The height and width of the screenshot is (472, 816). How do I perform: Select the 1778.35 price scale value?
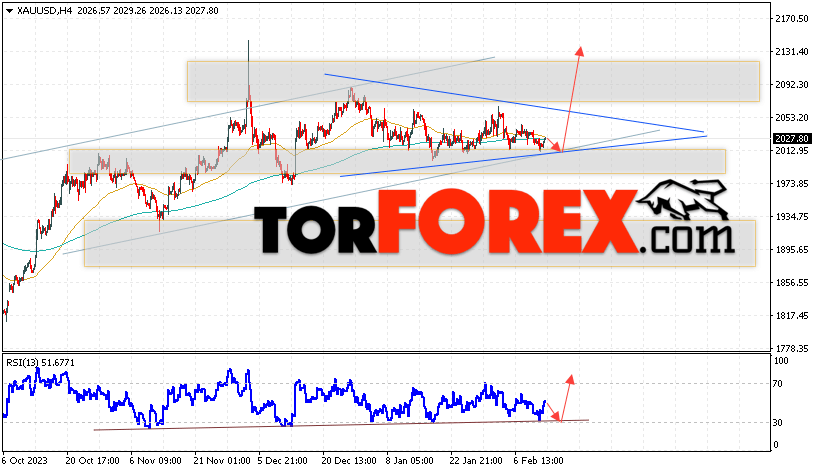coord(792,348)
